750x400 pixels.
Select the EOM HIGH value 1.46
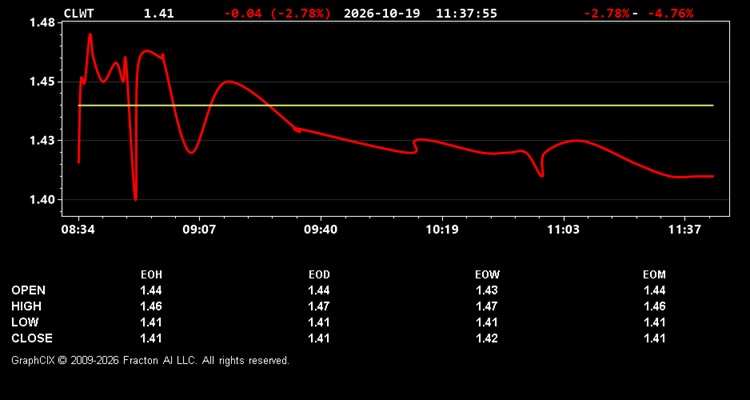[654, 306]
